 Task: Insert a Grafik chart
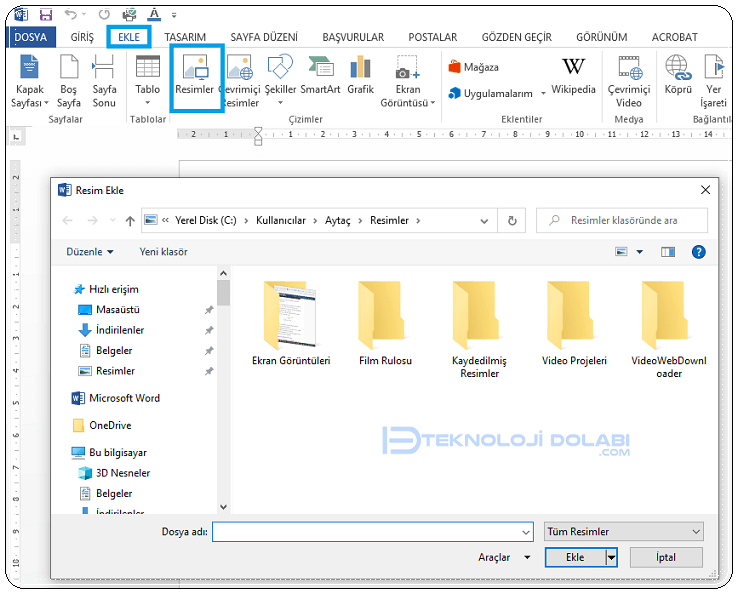coord(360,77)
